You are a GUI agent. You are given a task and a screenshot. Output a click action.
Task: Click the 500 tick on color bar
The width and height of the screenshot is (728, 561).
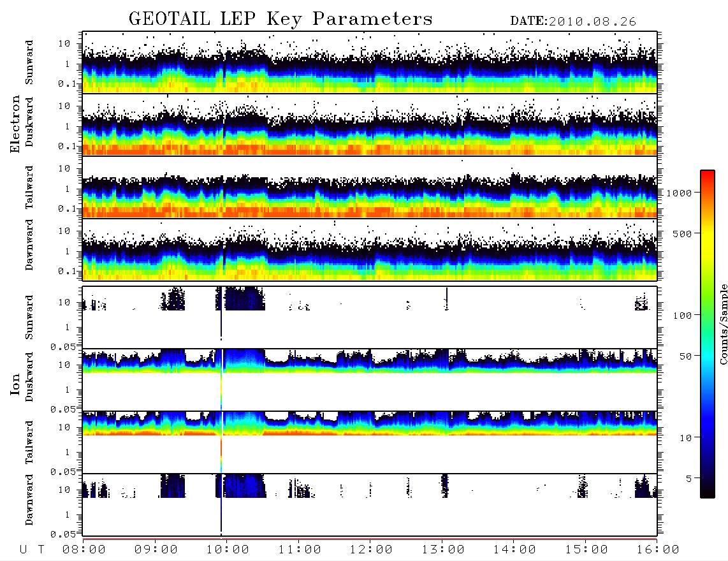click(682, 233)
